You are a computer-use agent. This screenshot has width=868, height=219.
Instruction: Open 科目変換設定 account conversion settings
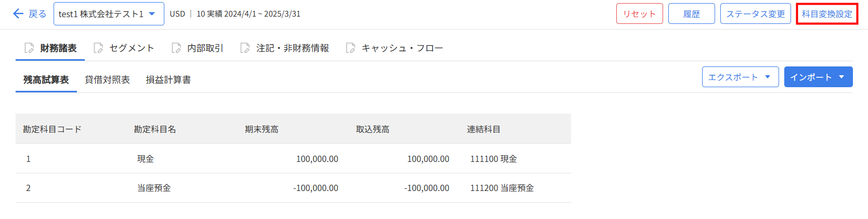[x=827, y=14]
